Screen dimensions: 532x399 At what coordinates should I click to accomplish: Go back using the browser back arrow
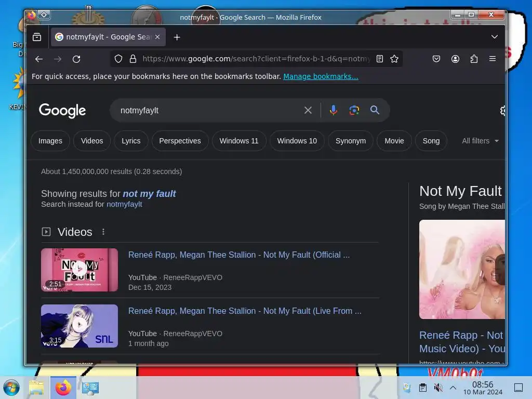pos(39,59)
